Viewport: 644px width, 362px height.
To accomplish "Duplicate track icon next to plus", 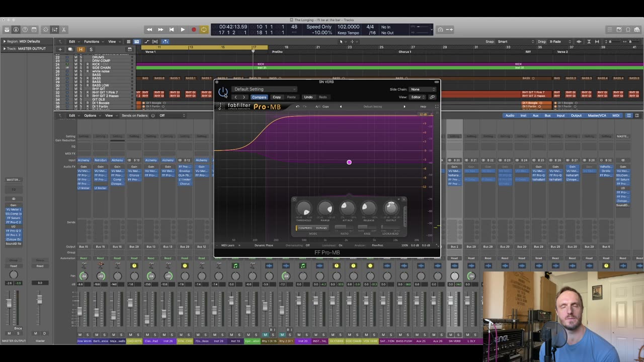I will coord(70,49).
